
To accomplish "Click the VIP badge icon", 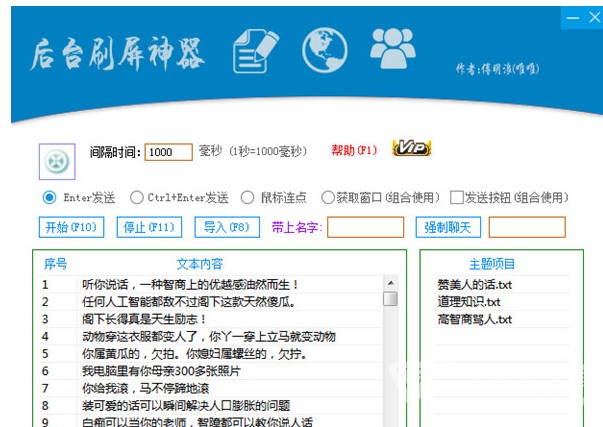I will [x=412, y=149].
